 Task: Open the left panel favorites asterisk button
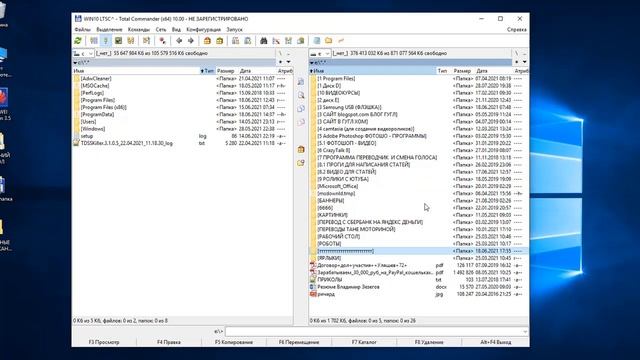[x=280, y=62]
